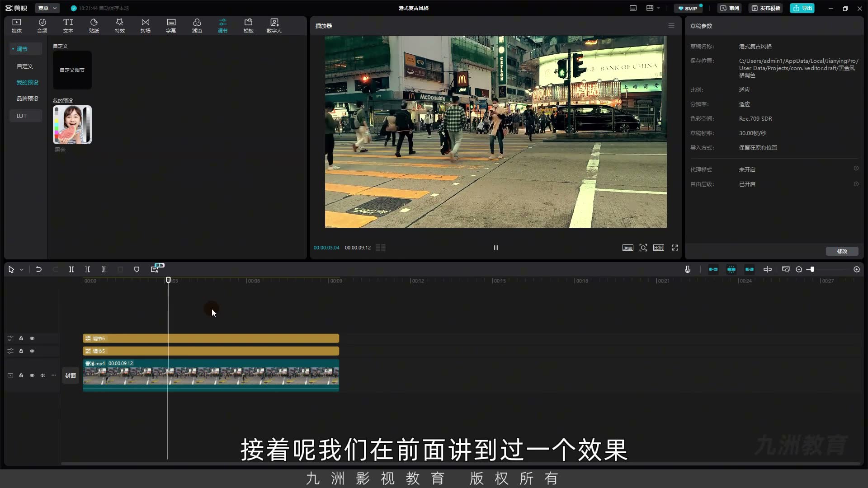
Task: Click the 代理模式 info icon
Action: point(856,168)
